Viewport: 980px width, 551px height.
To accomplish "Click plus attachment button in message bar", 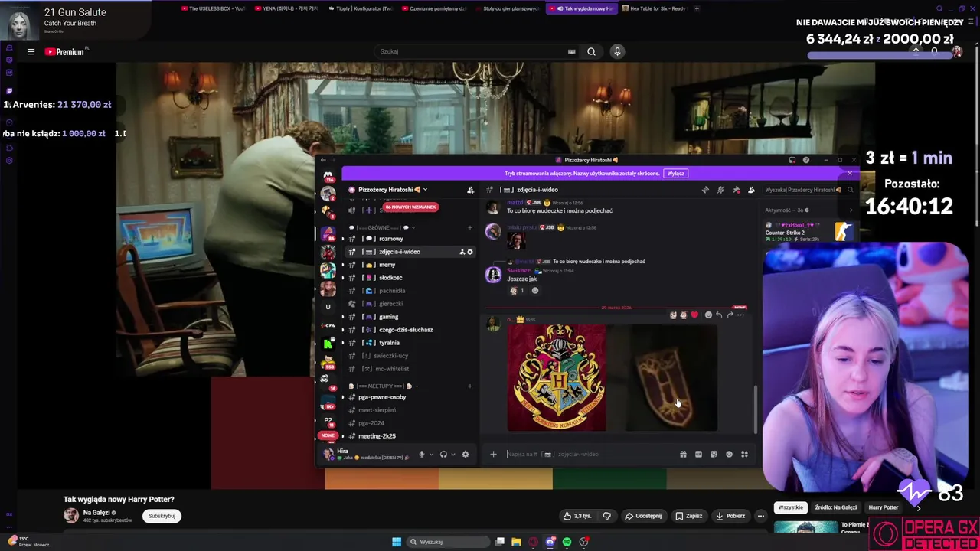I will click(x=493, y=455).
